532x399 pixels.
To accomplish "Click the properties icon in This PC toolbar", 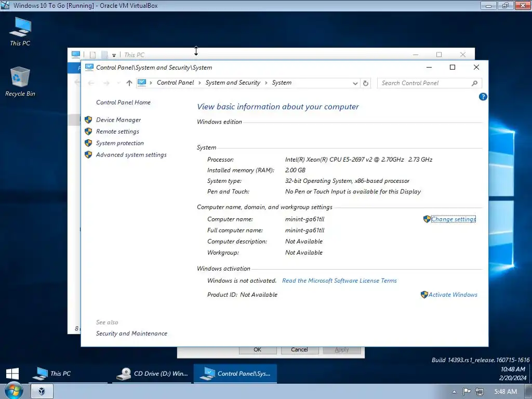I will (x=92, y=55).
